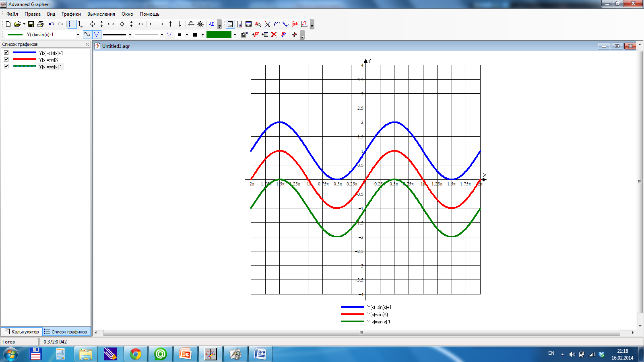Click the green color swatch
This screenshot has height=362, width=644.
[219, 35]
